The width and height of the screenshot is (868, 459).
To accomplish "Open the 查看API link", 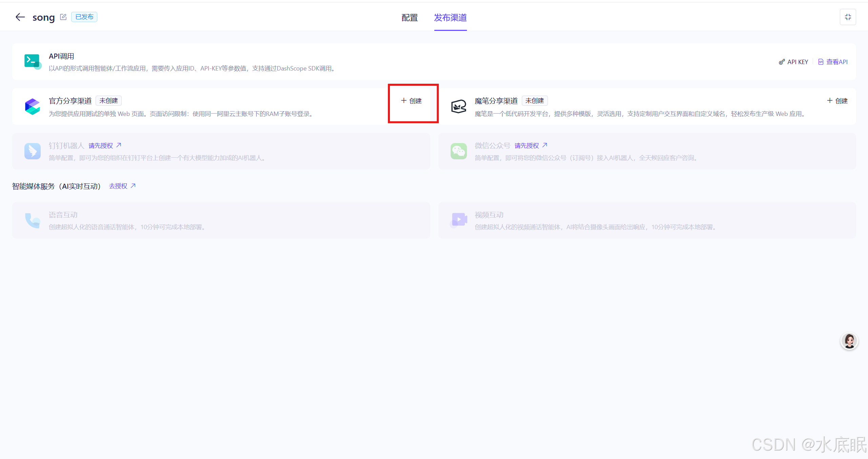I will [833, 62].
